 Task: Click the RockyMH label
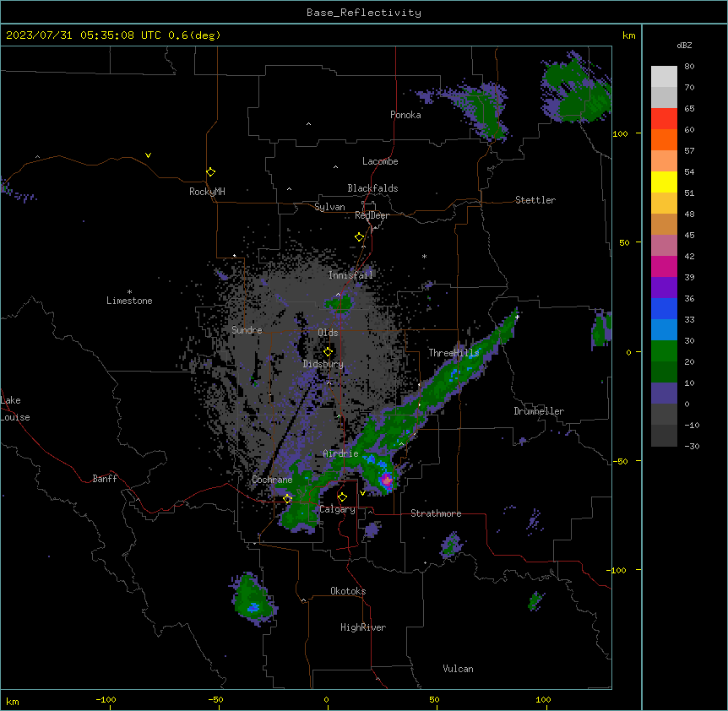tap(207, 191)
